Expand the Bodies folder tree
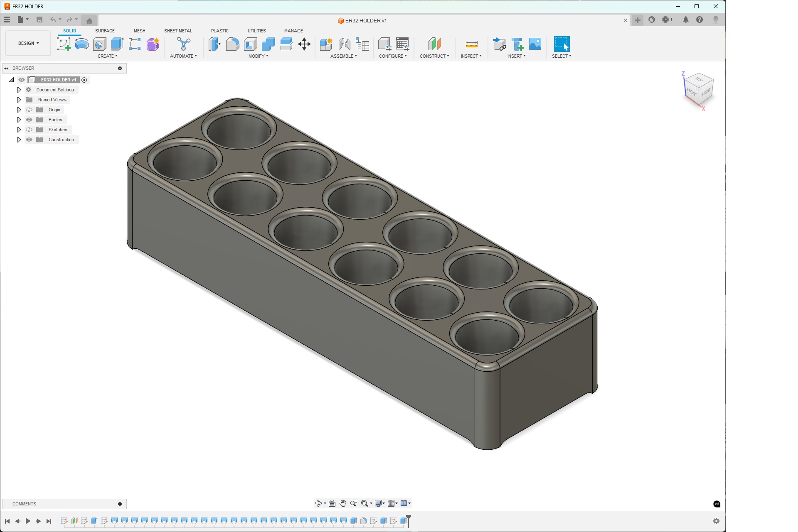This screenshot has width=798, height=532. click(19, 120)
